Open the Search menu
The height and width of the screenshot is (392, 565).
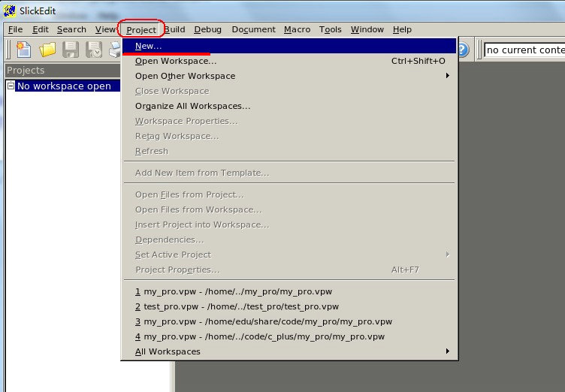[71, 29]
